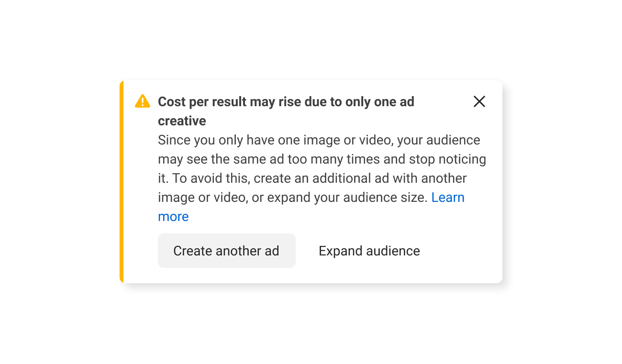Select the Expand audience button

click(369, 251)
